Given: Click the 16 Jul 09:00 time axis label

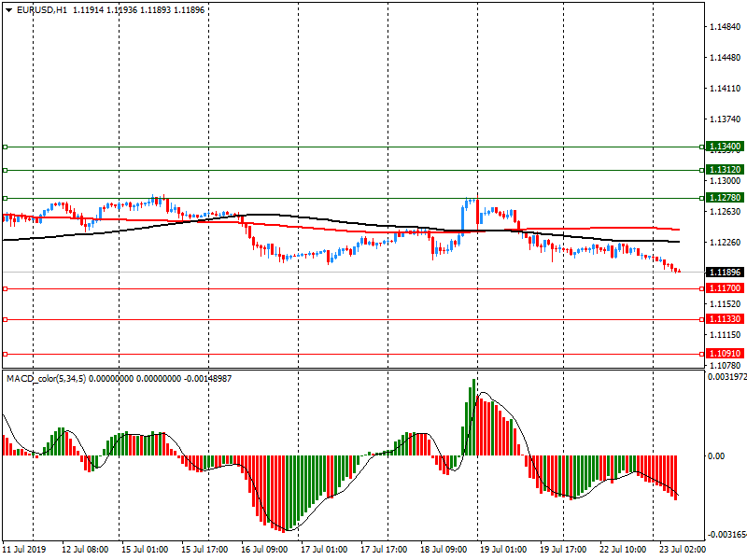Looking at the screenshot, I should pyautogui.click(x=264, y=549).
